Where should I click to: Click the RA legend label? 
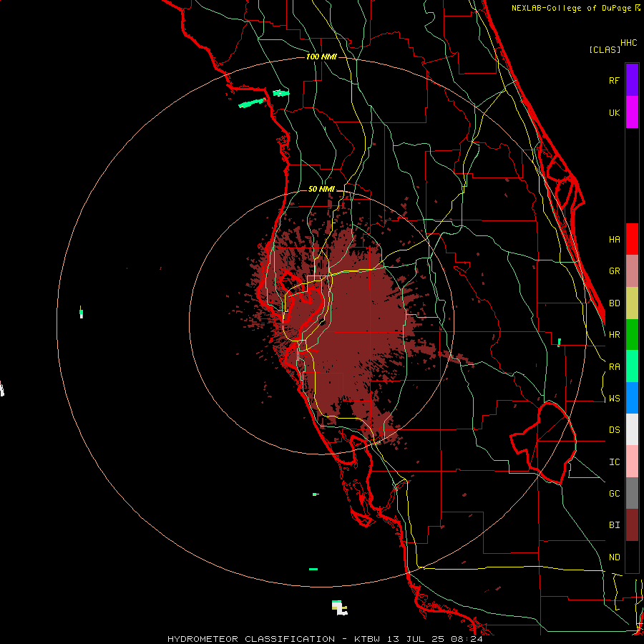point(615,367)
